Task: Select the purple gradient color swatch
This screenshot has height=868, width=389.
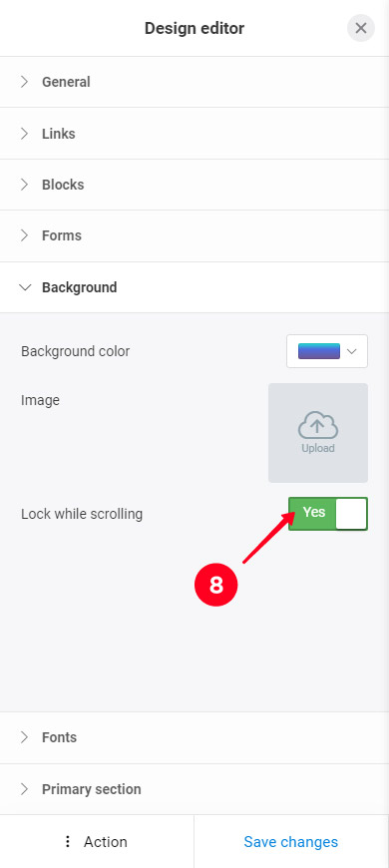Action: point(319,351)
